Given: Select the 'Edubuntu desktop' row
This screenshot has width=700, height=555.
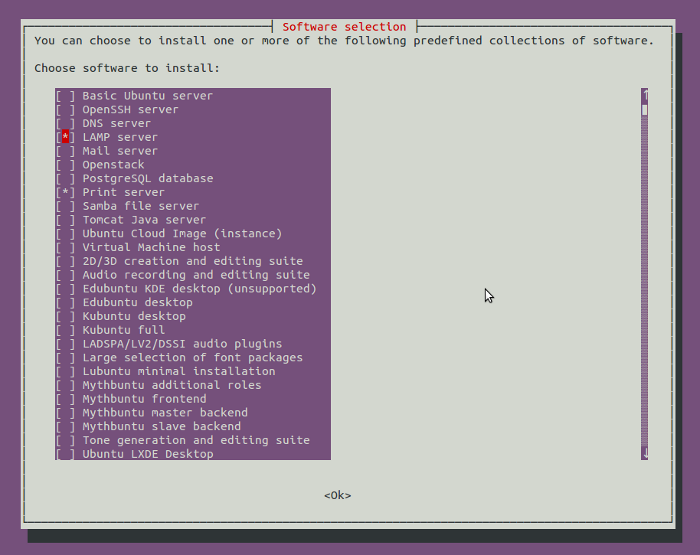Looking at the screenshot, I should click(x=193, y=303).
